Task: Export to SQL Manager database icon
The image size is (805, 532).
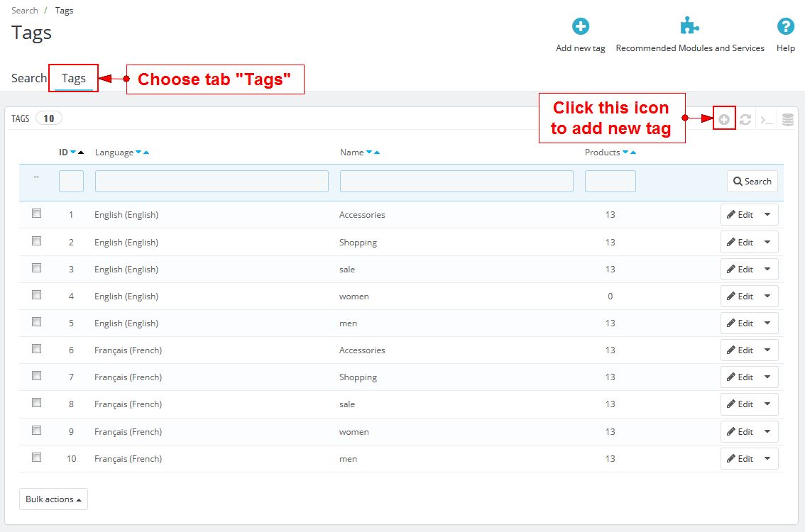Action: pyautogui.click(x=787, y=120)
